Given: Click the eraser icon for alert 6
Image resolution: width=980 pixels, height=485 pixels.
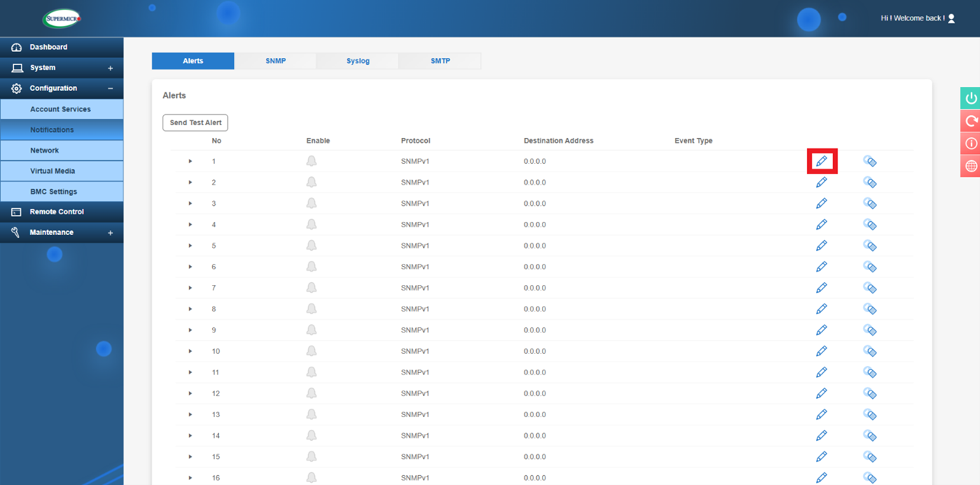Looking at the screenshot, I should tap(870, 267).
